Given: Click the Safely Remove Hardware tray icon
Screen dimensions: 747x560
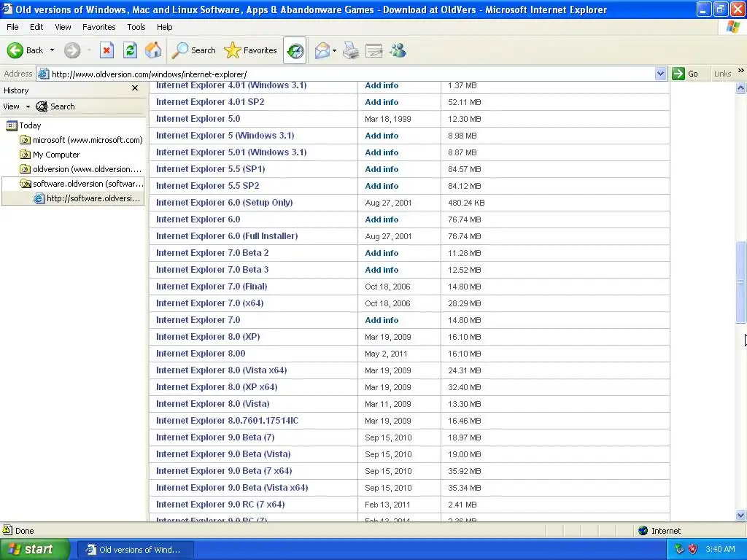Looking at the screenshot, I should click(x=679, y=550).
